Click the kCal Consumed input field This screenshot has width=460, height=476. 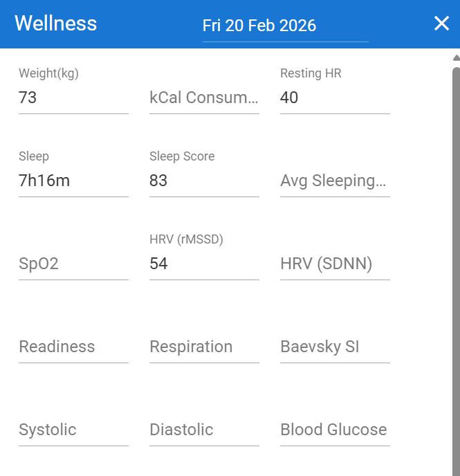[204, 98]
